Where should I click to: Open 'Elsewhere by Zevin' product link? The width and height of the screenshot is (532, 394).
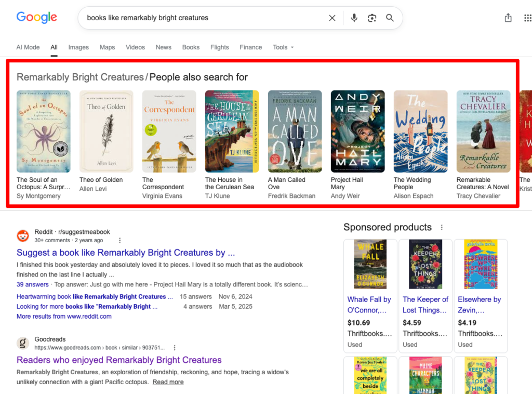coord(479,305)
